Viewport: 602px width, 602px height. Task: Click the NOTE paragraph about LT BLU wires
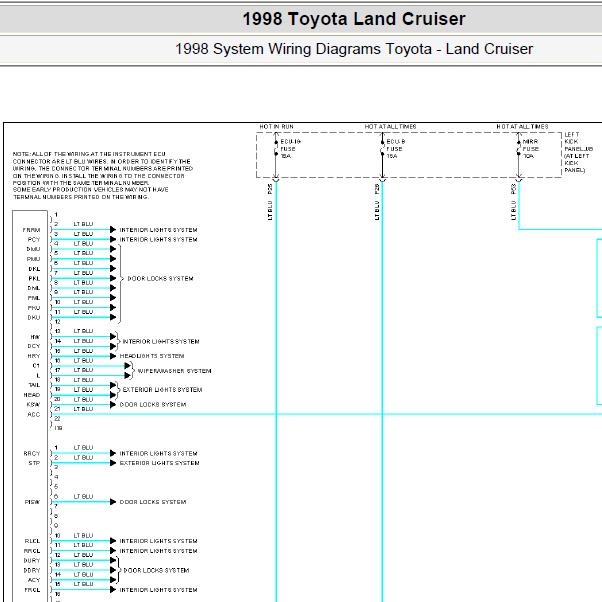[103, 175]
